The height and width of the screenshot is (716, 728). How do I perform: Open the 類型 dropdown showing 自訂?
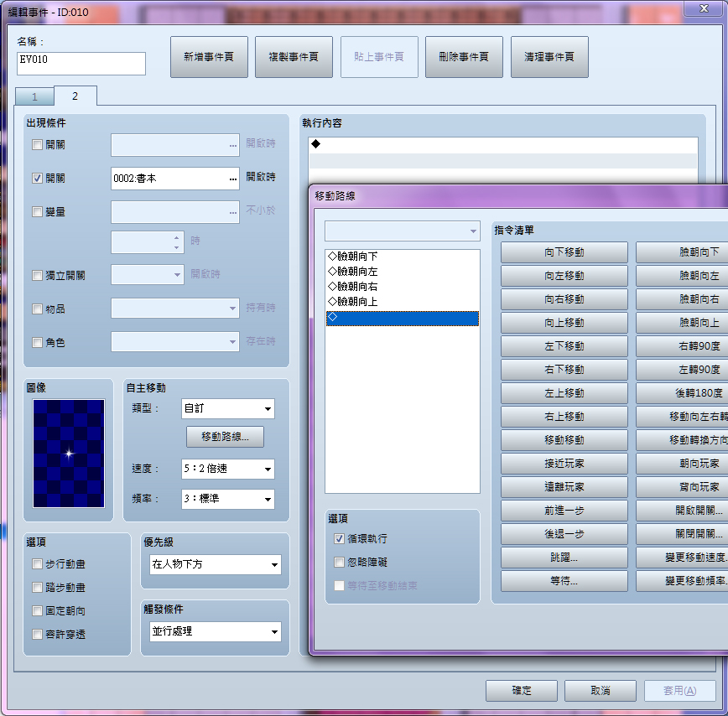[228, 409]
